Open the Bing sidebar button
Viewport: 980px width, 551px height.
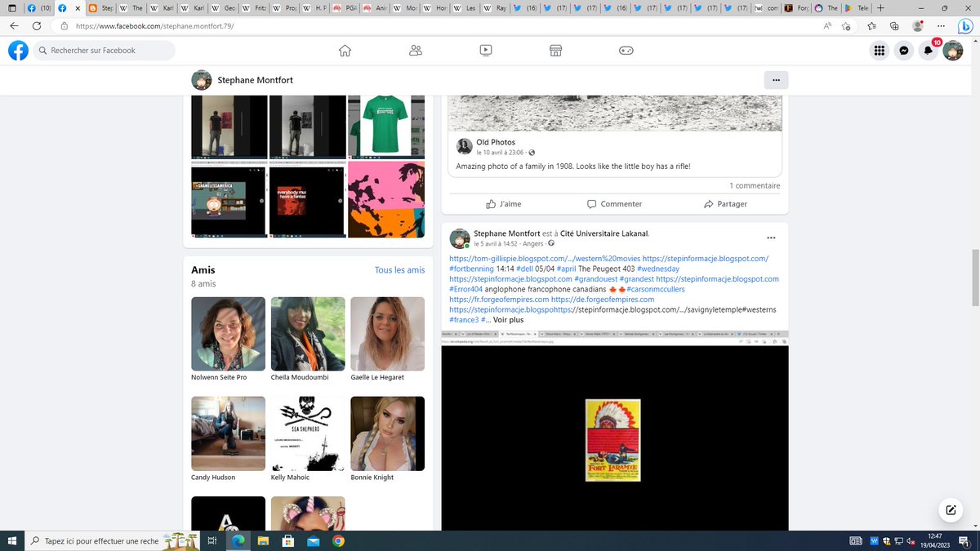point(964,26)
